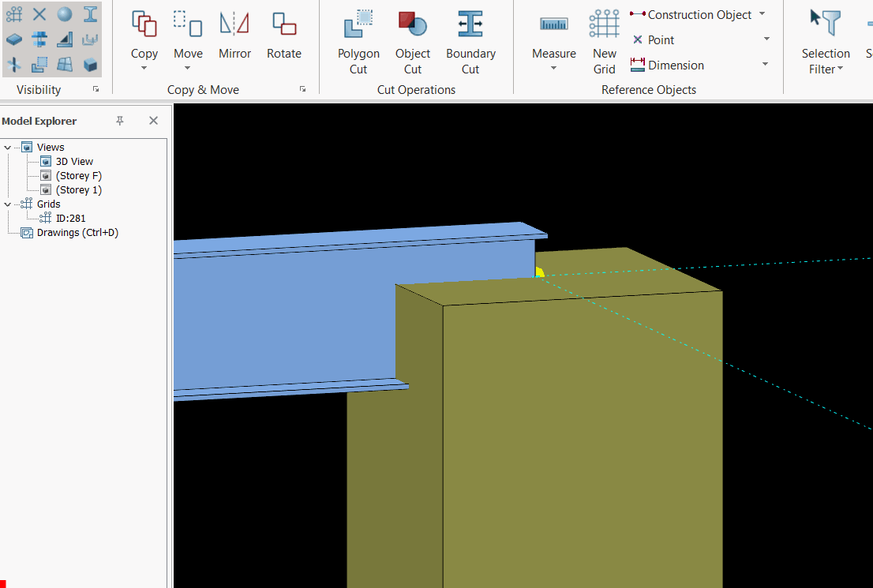Expand the Construction Object dropdown arrow

(x=762, y=14)
